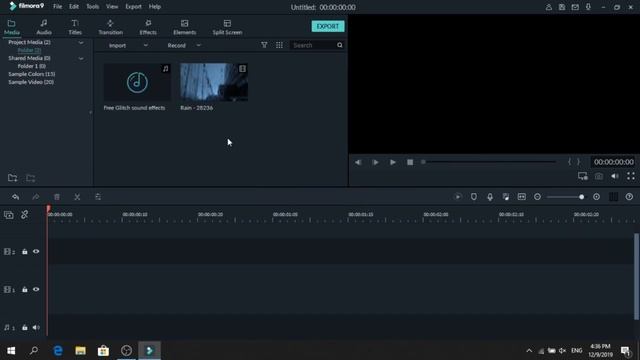Image resolution: width=640 pixels, height=360 pixels.
Task: Open the Transition tab
Action: [110, 27]
